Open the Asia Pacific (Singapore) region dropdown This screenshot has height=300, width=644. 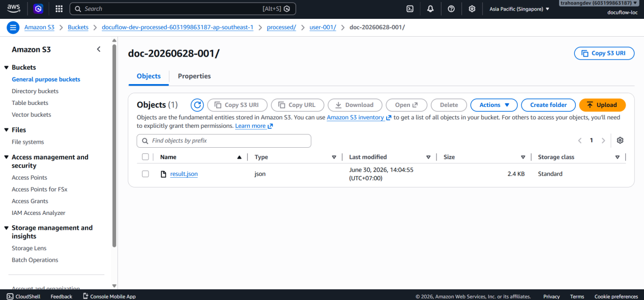[x=519, y=9]
